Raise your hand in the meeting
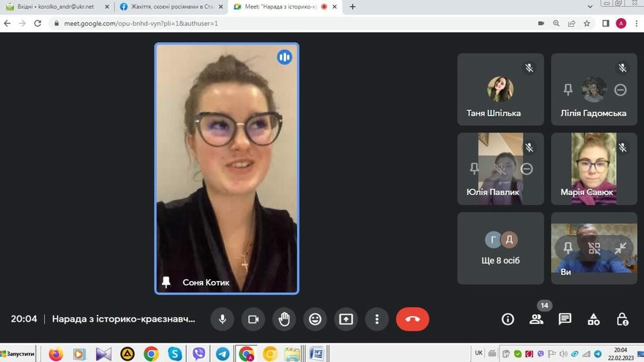 [284, 319]
